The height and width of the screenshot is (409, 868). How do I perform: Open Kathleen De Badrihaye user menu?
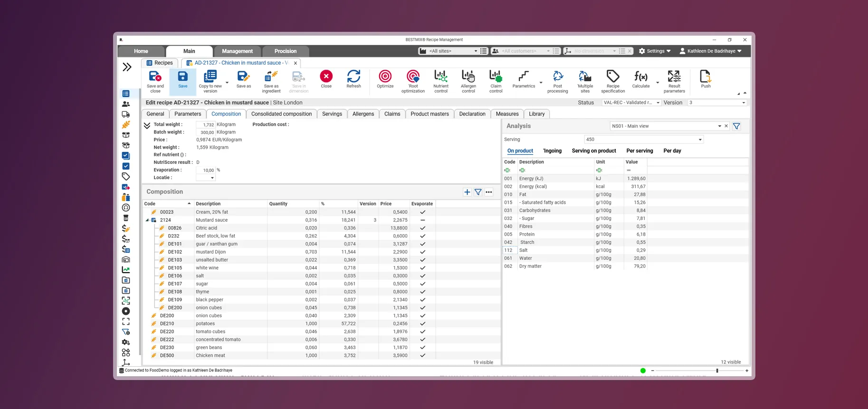click(711, 51)
